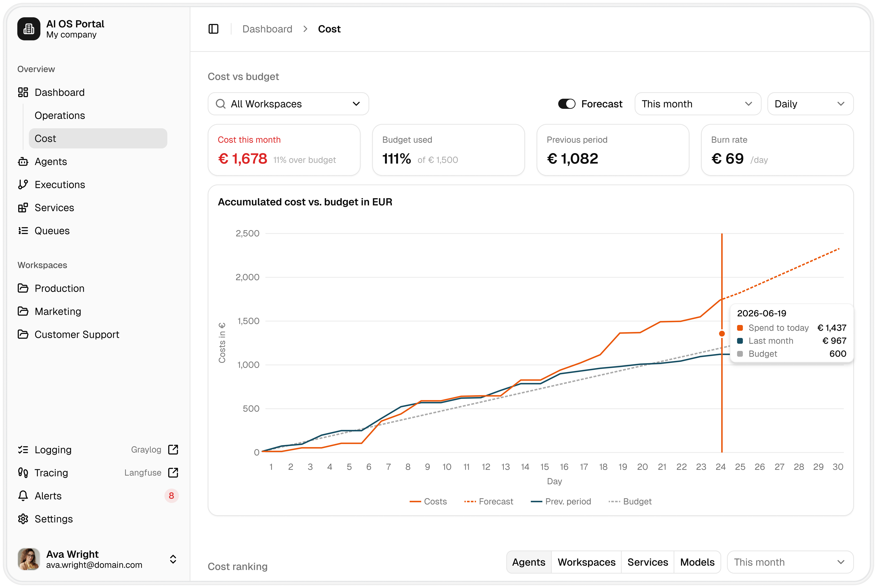Screen dimensions: 877x588
Task: Click the Budget used card
Action: pos(448,150)
